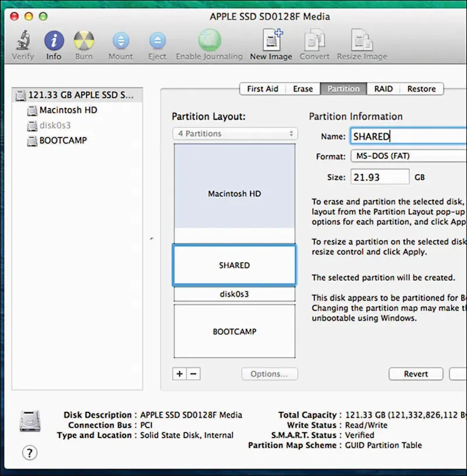Image resolution: width=467 pixels, height=476 pixels.
Task: Open the RAID tab
Action: click(x=384, y=89)
